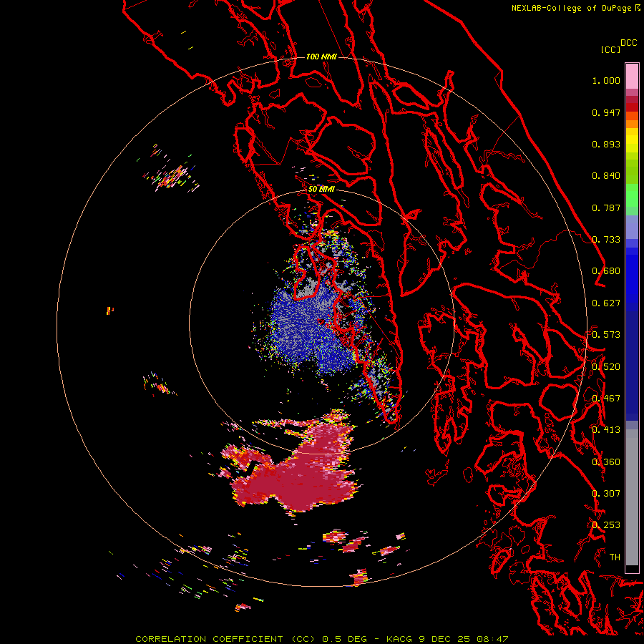Click the DCC legend heading
This screenshot has width=644, height=644.
(x=629, y=43)
